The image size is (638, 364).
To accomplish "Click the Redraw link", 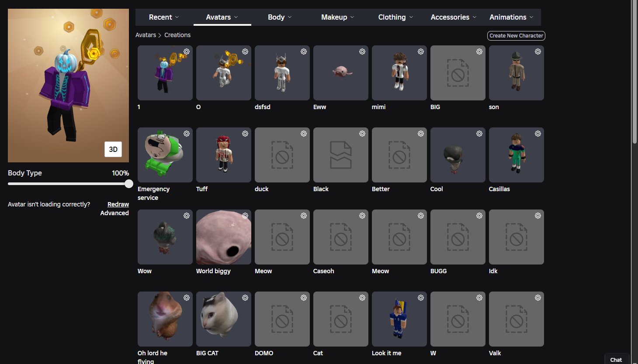I will (x=118, y=204).
